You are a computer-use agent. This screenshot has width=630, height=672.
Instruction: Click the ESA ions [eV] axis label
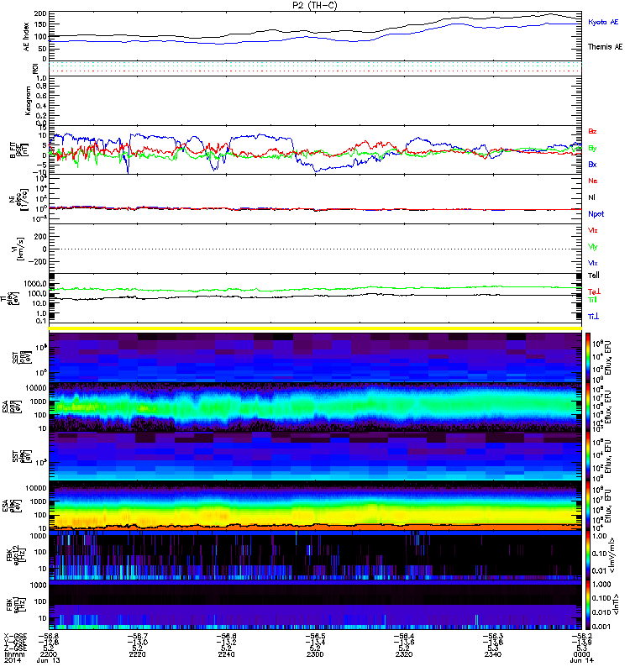click(x=11, y=407)
